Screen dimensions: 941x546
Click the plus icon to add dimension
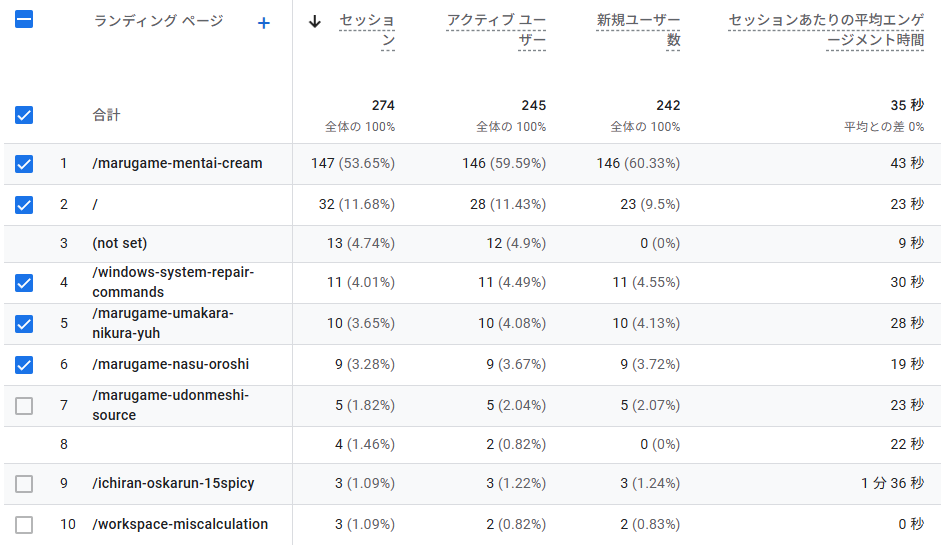[x=263, y=23]
